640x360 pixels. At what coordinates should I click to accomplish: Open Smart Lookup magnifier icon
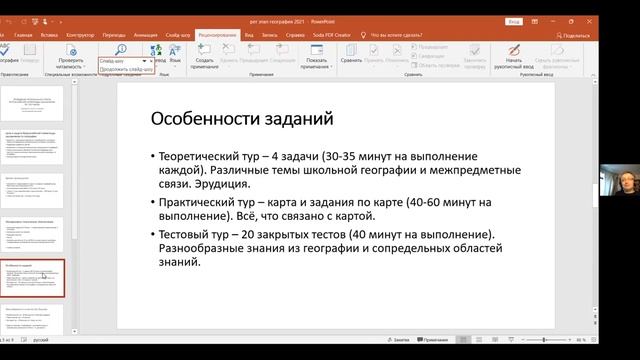[121, 49]
